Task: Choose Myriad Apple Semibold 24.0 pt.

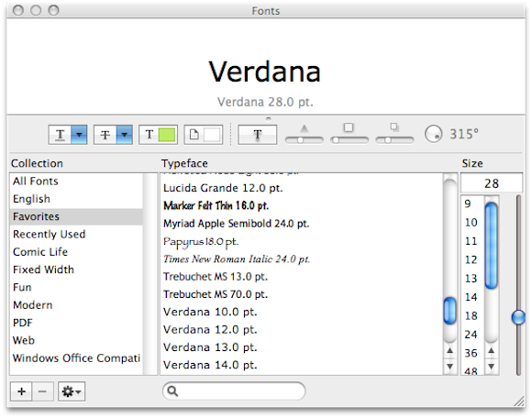Action: 302,224
